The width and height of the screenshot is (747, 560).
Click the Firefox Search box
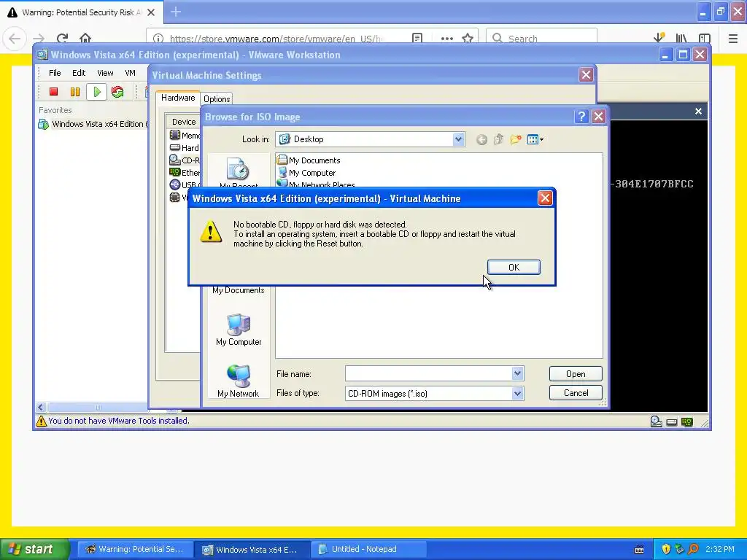(x=541, y=39)
